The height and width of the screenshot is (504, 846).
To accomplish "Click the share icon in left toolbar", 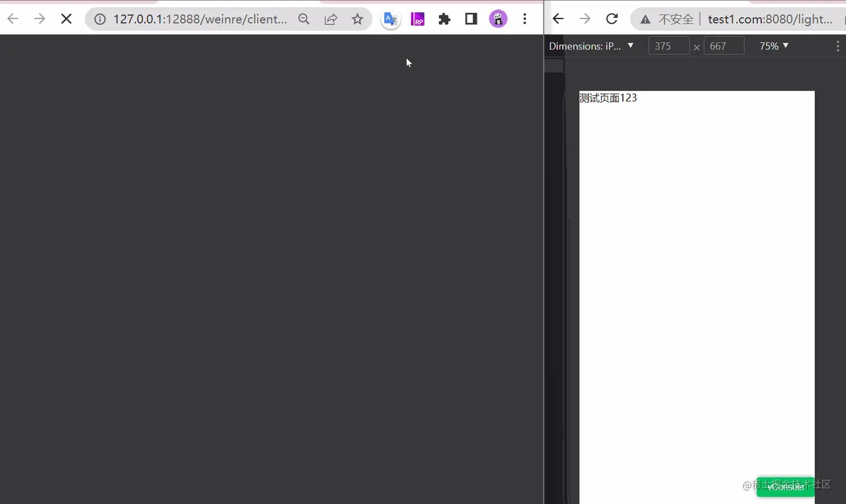I will [x=331, y=18].
